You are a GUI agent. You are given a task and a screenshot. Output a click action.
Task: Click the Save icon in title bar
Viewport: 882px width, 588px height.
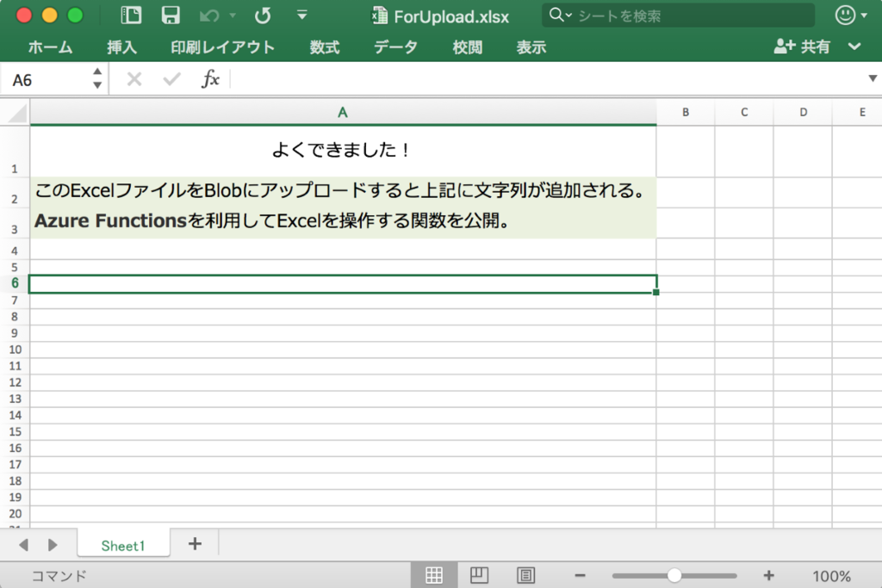pos(170,15)
